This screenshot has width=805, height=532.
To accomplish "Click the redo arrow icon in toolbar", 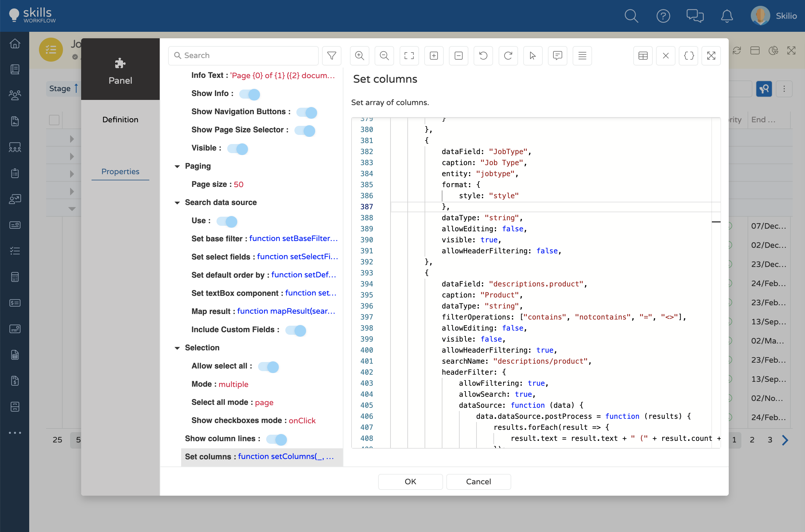I will pos(508,55).
